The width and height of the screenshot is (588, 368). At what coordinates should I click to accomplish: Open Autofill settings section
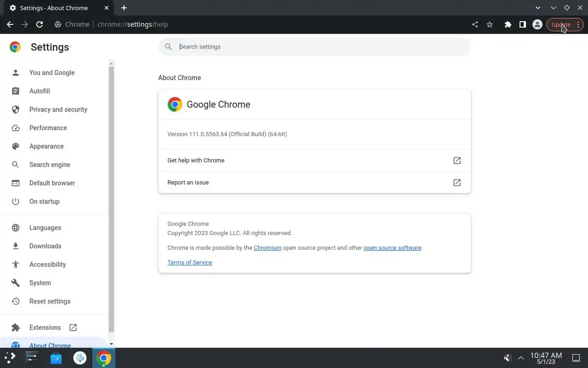[x=40, y=91]
